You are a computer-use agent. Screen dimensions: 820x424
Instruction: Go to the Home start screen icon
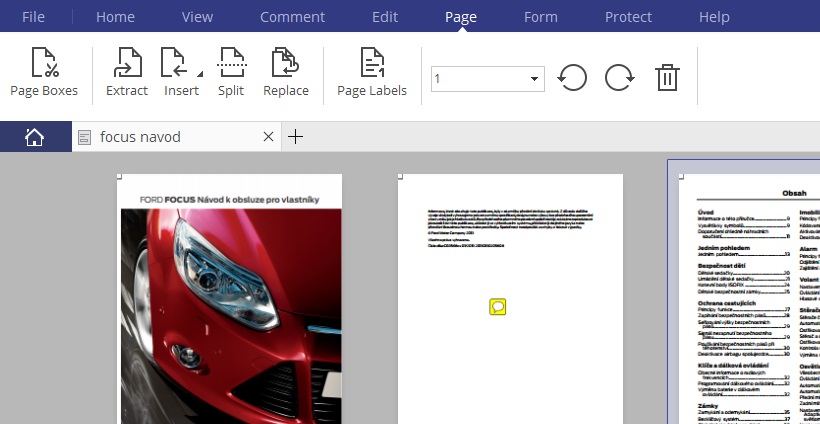pos(35,137)
